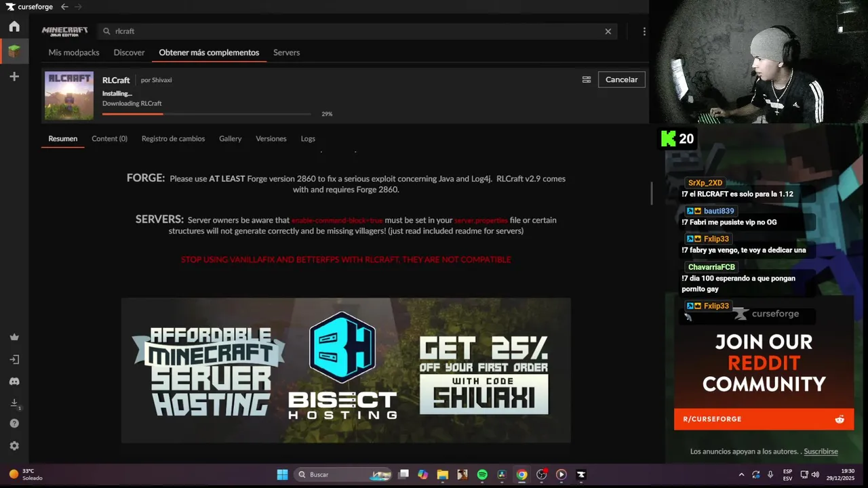Select the Minecraft block icon in sidebar
Screen dimensions: 868x488
[x=14, y=51]
